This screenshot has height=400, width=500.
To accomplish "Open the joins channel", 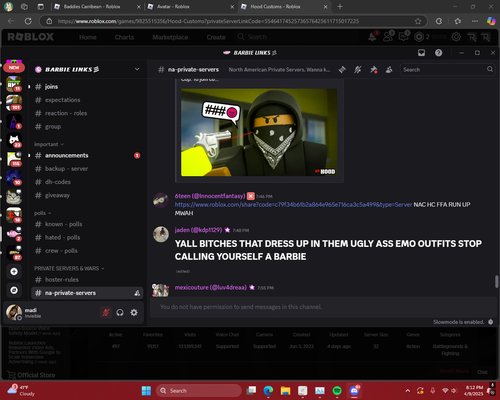I will tap(87, 87).
